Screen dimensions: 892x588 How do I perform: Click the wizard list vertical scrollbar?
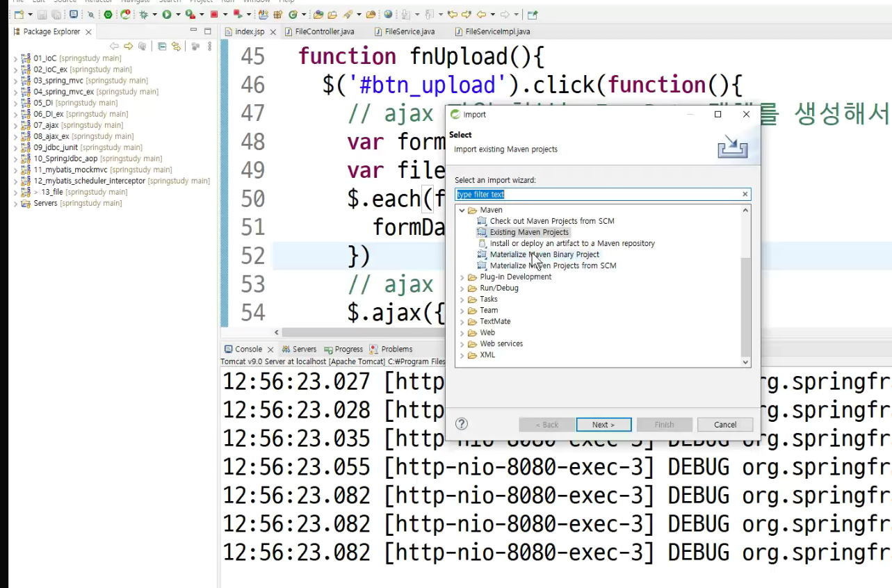click(x=745, y=306)
